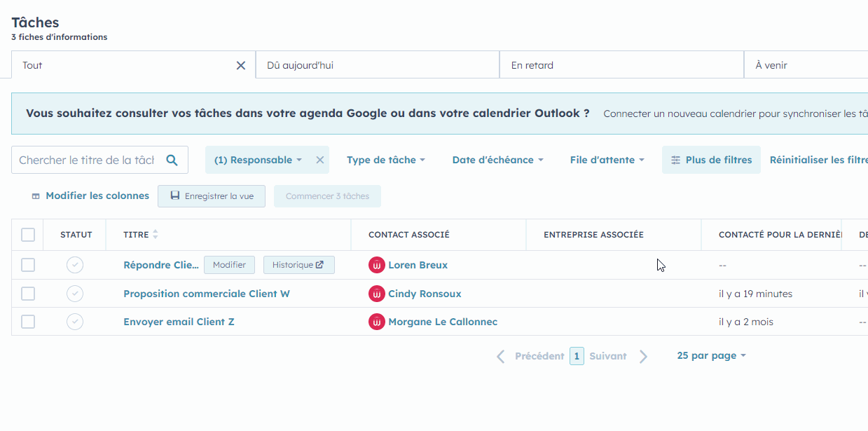Expand the Date d'échéance filter dropdown

[x=497, y=160]
